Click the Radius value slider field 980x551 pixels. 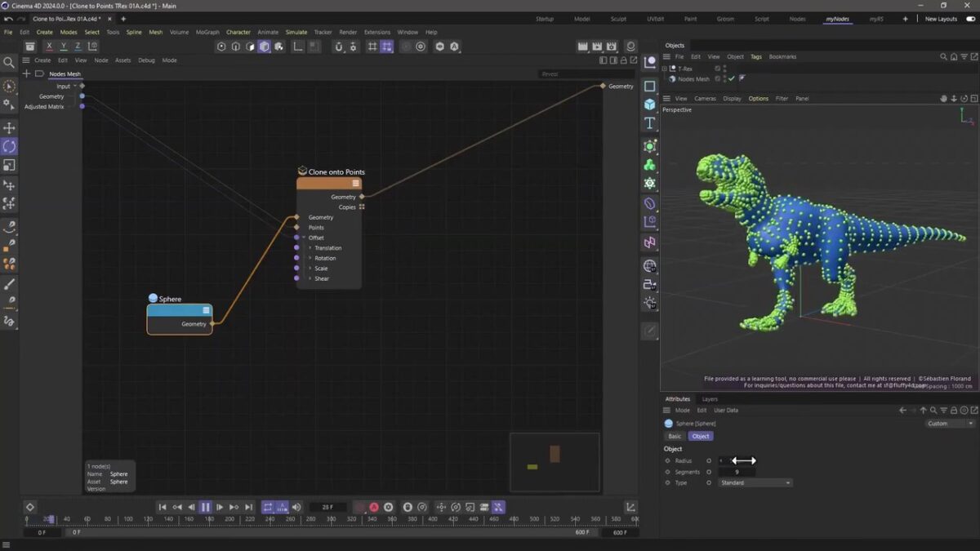click(x=736, y=460)
